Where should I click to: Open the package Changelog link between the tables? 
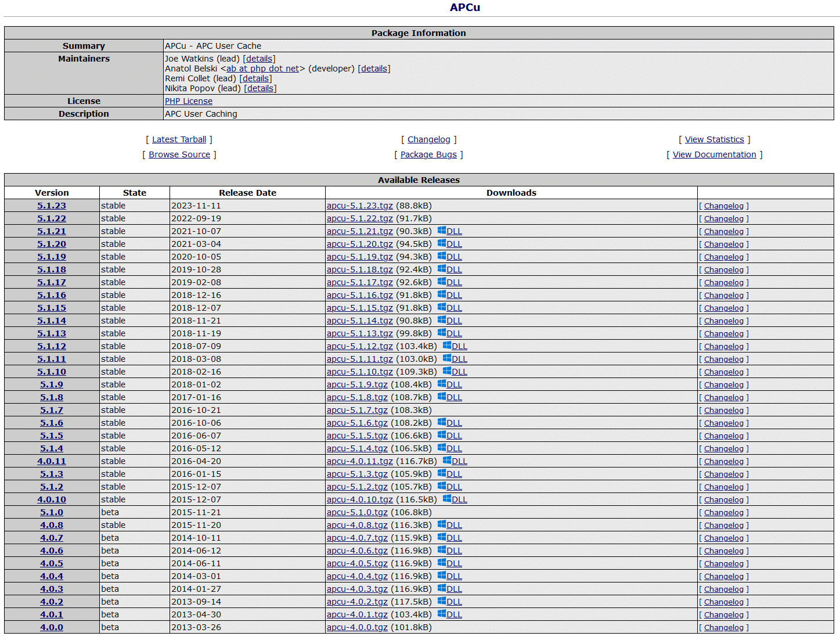[429, 139]
